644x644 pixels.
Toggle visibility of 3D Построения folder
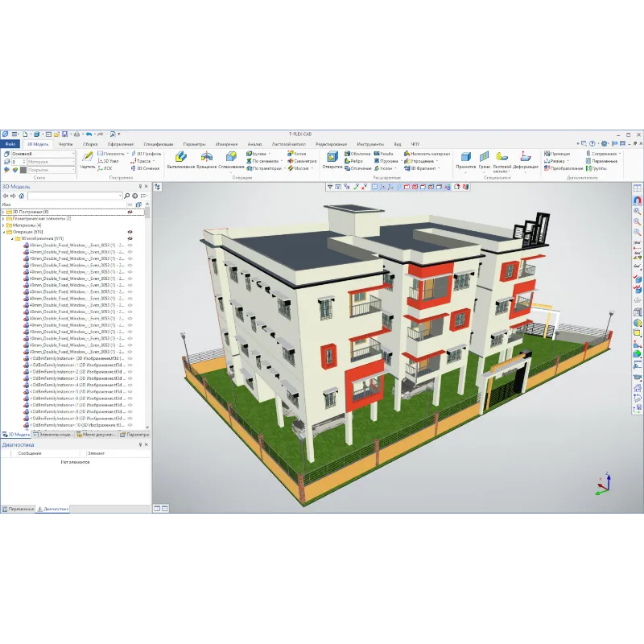tap(130, 212)
